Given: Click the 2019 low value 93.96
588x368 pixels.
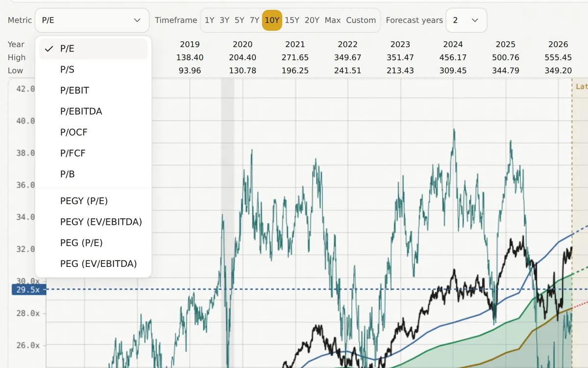Looking at the screenshot, I should pos(190,71).
